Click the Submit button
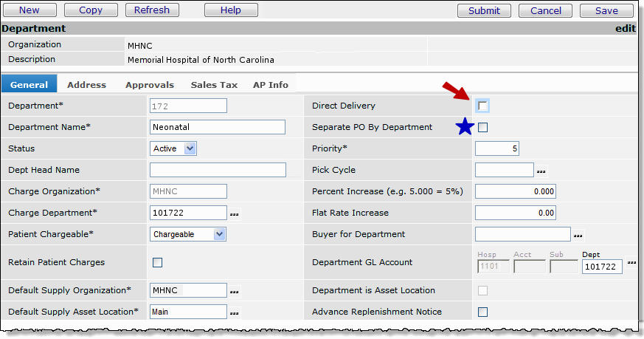 tap(484, 10)
